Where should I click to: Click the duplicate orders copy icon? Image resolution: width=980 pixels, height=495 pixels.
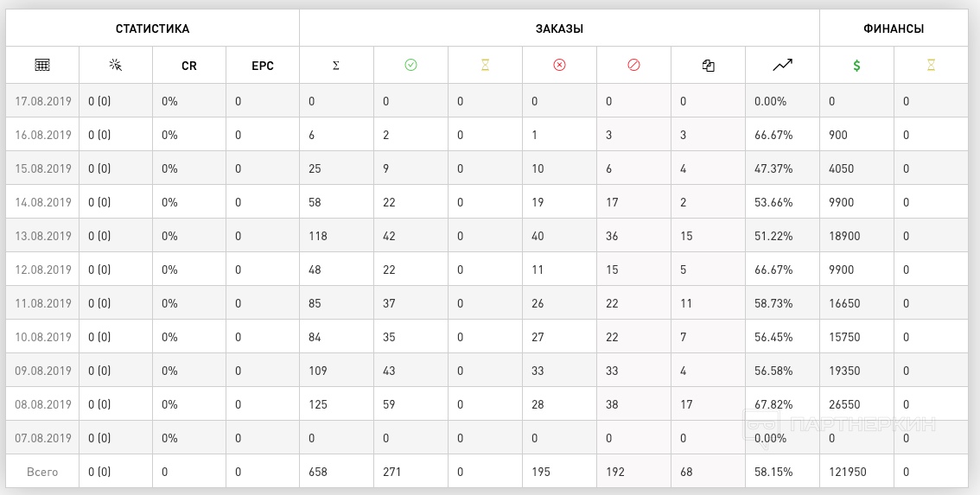tap(708, 65)
